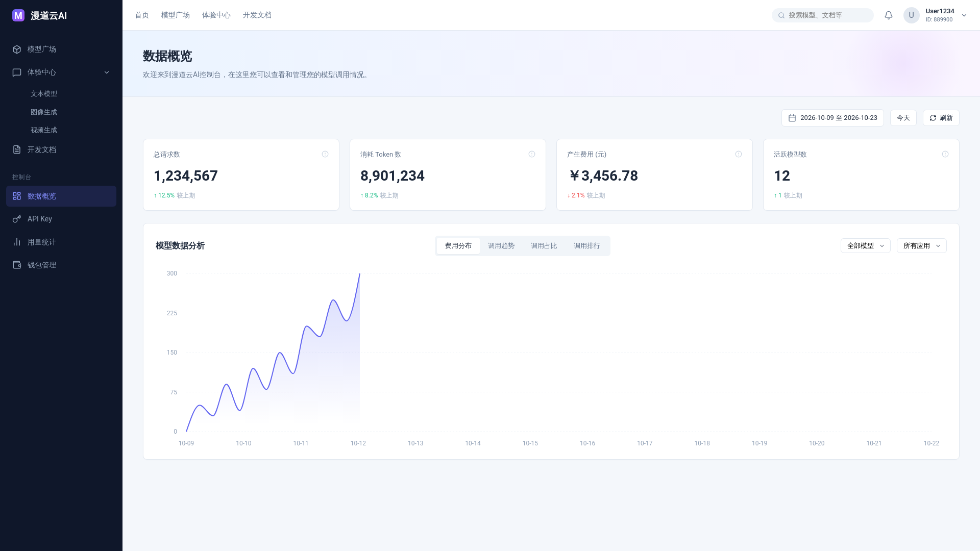Click the bar chart icon for 用量统计
The image size is (980, 551).
(x=17, y=242)
